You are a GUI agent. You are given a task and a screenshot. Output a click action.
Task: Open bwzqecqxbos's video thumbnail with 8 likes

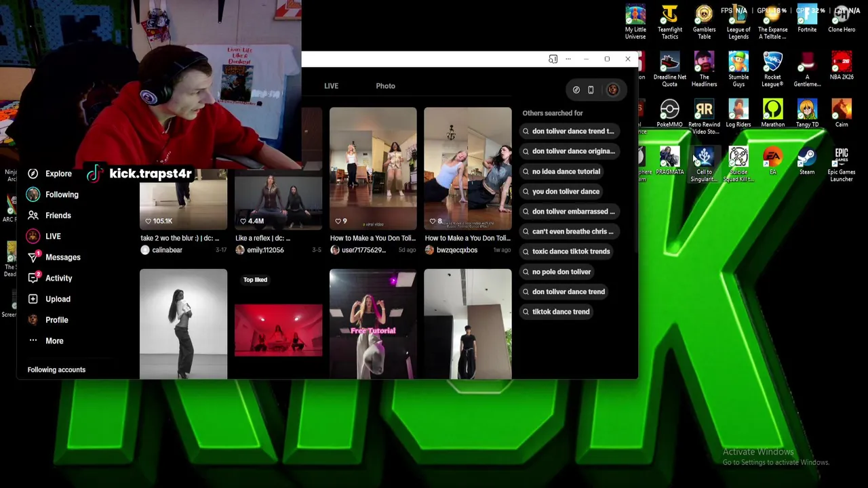468,168
